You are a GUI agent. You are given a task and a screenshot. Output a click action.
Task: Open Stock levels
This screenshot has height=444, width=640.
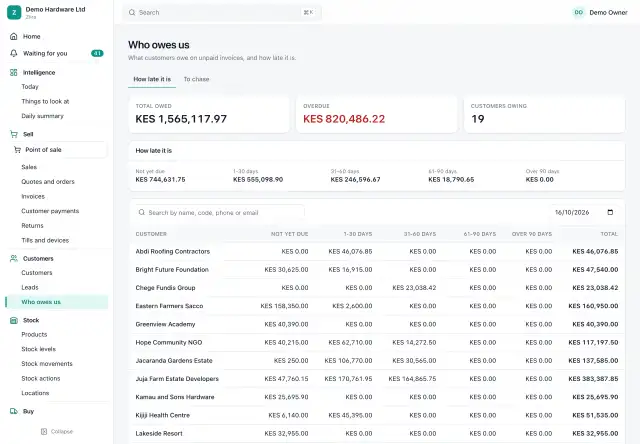point(38,349)
